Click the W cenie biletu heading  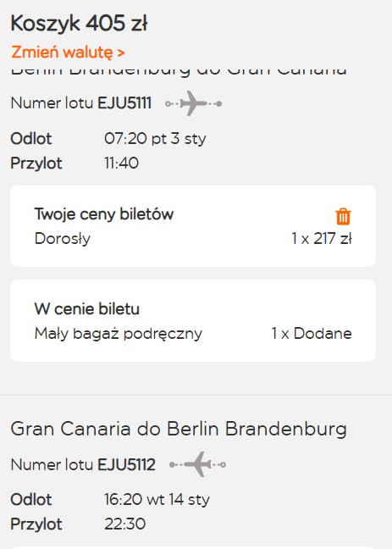click(x=87, y=308)
